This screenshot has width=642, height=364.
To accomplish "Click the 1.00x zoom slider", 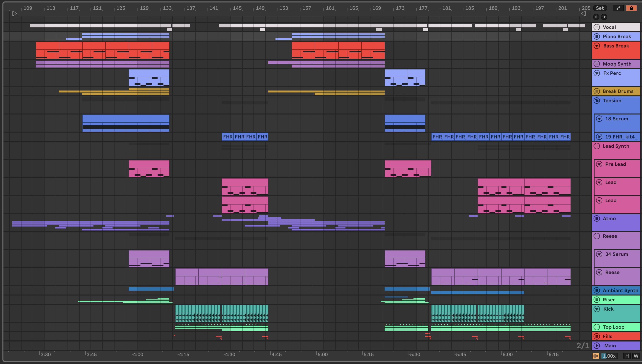I will (609, 356).
